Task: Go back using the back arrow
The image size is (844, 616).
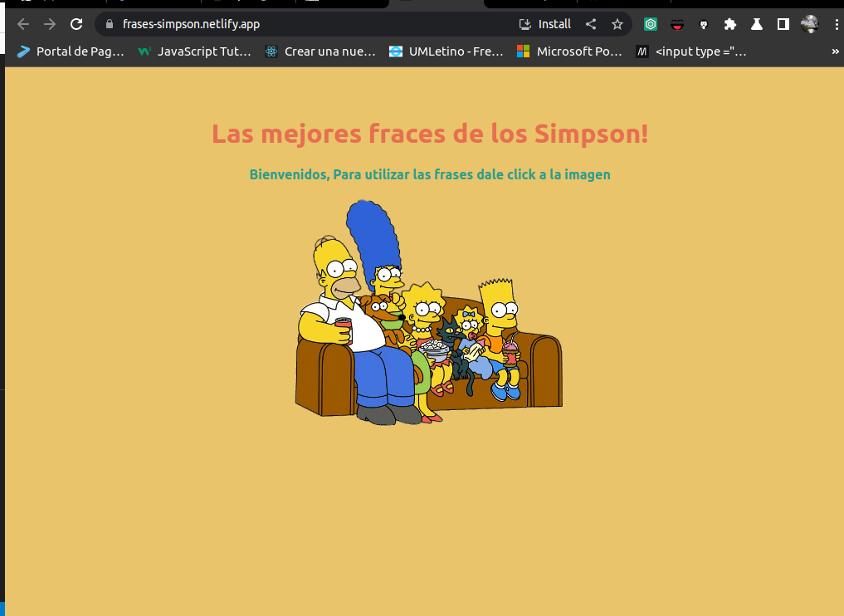Action: point(23,24)
